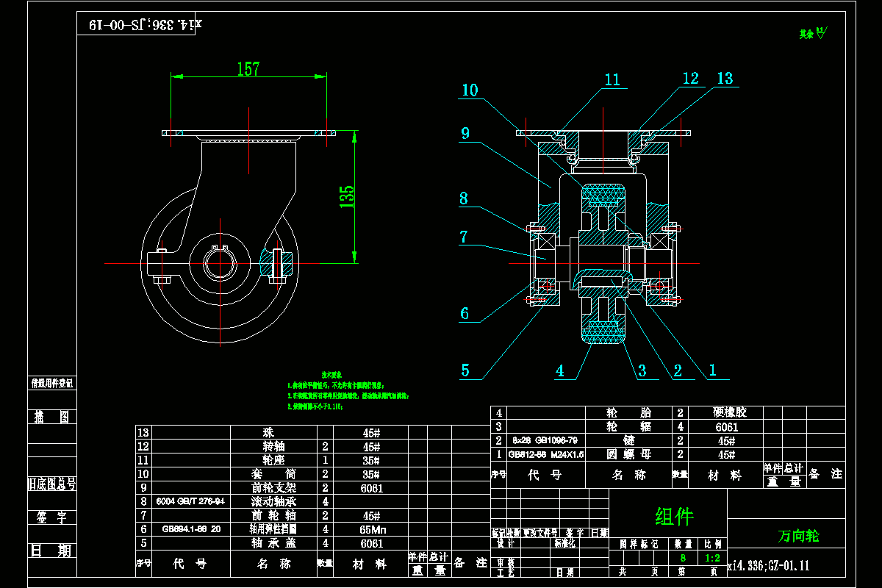
Task: Click the 硬橡胶 material cell
Action: 727,412
